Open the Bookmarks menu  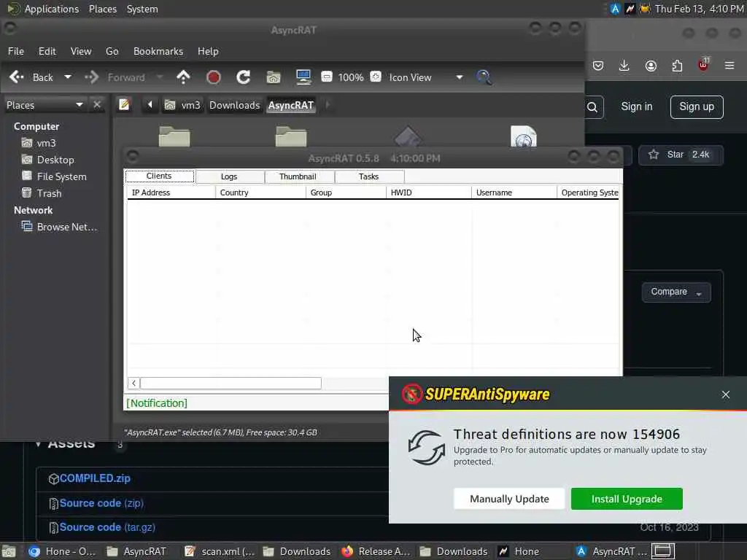coord(158,51)
